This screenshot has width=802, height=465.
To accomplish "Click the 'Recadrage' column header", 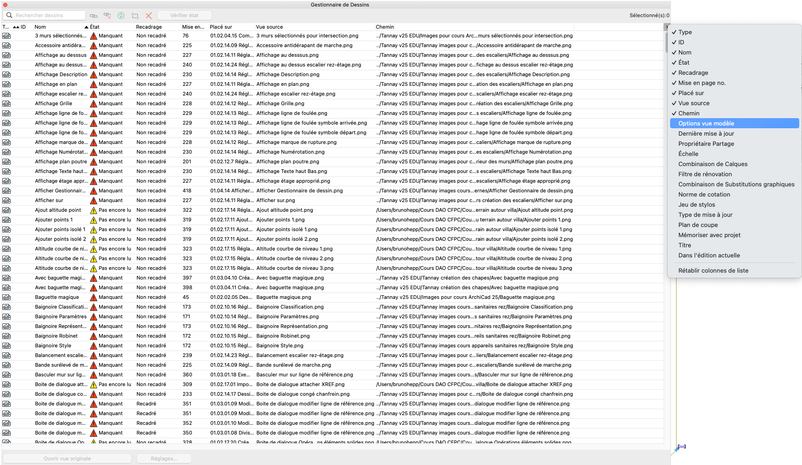I will click(149, 27).
